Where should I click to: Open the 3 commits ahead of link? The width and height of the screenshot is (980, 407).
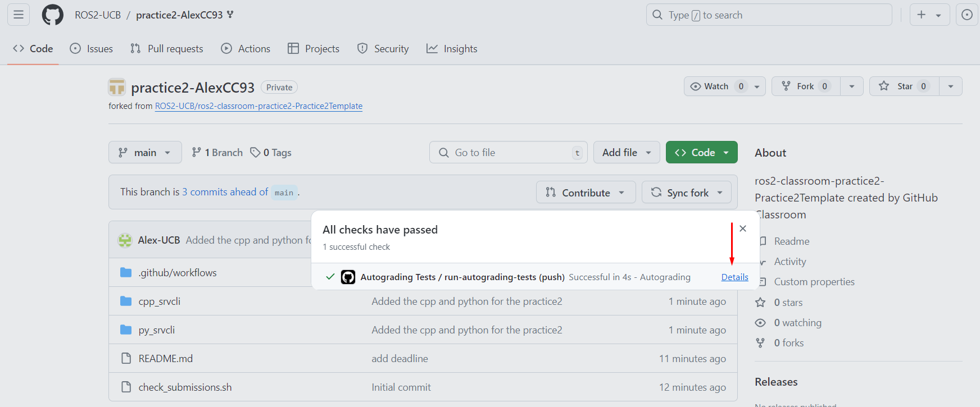225,192
